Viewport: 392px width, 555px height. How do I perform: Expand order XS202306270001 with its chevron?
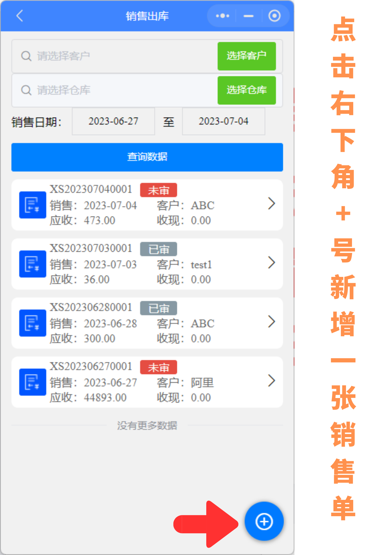(x=271, y=381)
